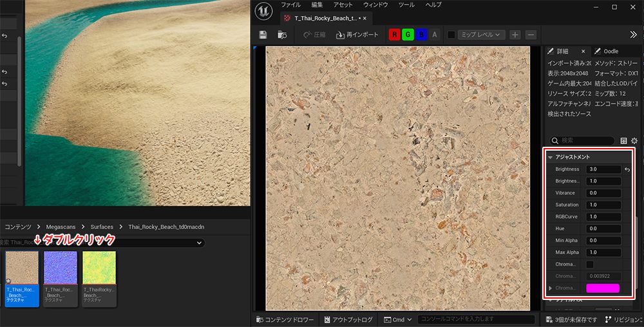
Task: Open the ミップ レベル dropdown
Action: (x=480, y=35)
